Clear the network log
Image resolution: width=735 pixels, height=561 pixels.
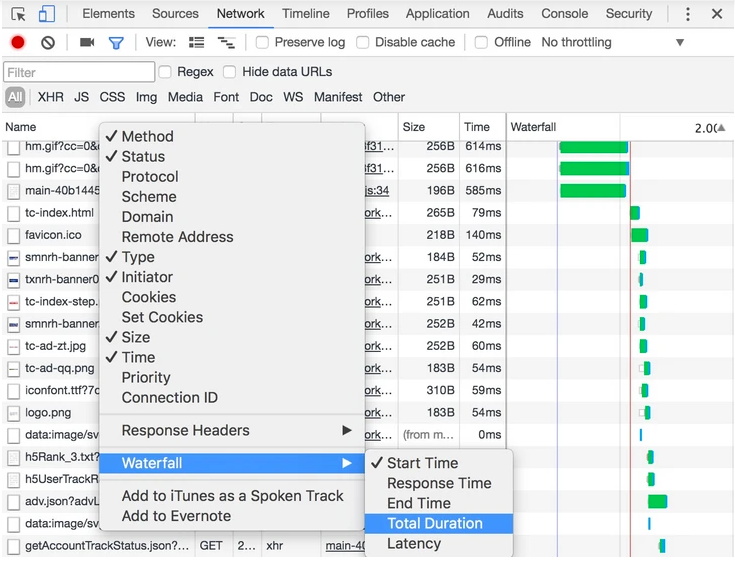(48, 43)
